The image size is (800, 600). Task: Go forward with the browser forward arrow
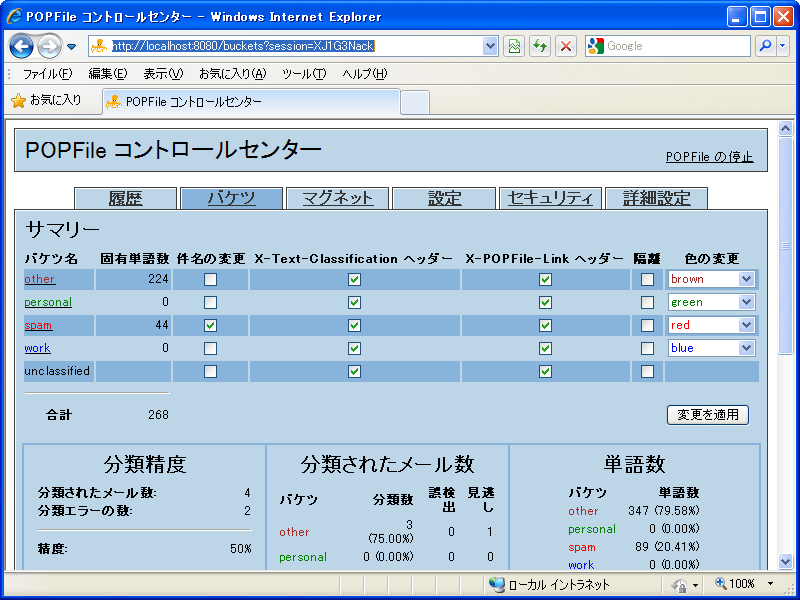click(x=49, y=46)
